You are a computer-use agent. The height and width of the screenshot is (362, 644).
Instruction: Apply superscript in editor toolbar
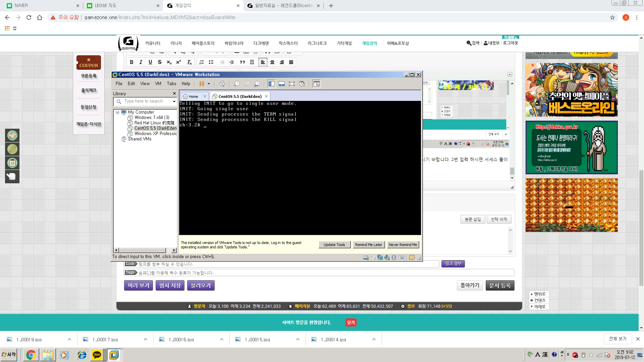click(178, 62)
